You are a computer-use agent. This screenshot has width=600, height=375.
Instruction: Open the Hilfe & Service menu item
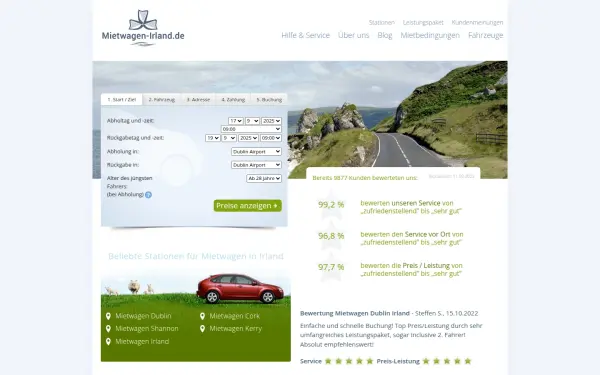click(305, 35)
